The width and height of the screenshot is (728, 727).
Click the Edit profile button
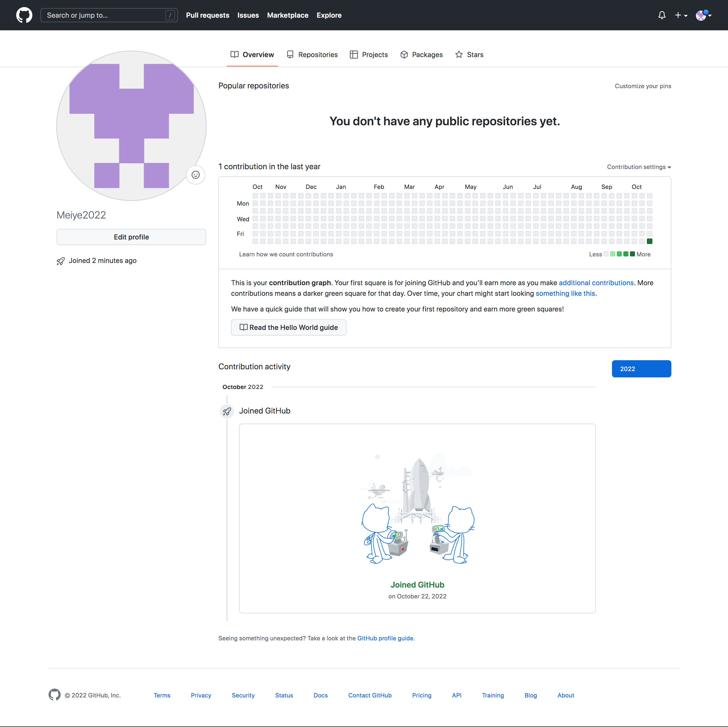(x=131, y=237)
